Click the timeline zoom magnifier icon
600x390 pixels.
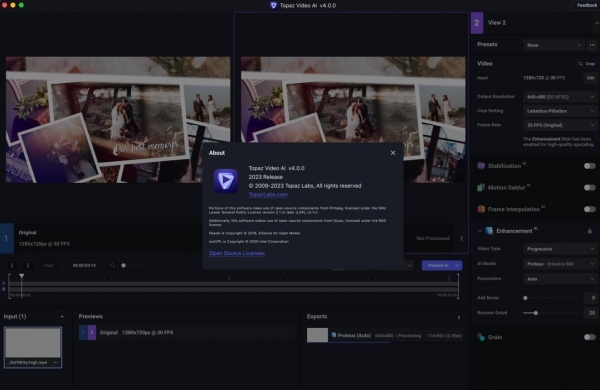coord(113,265)
